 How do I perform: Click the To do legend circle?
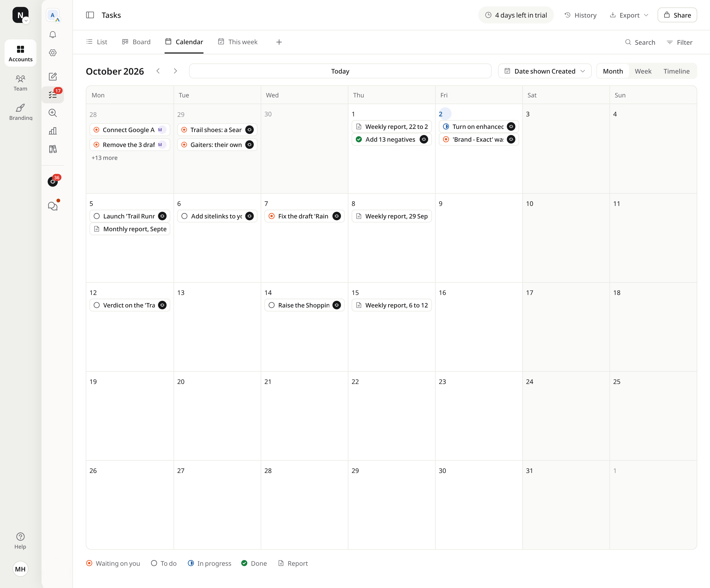tap(154, 563)
